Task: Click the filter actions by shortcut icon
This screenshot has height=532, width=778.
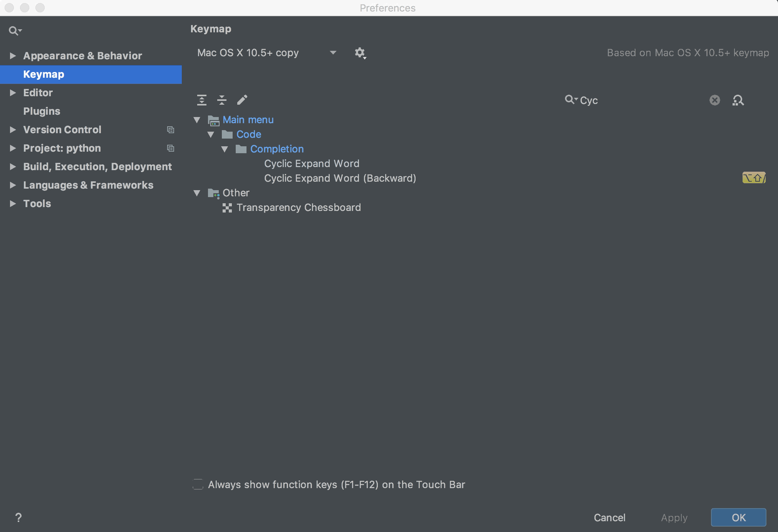Action: (739, 99)
